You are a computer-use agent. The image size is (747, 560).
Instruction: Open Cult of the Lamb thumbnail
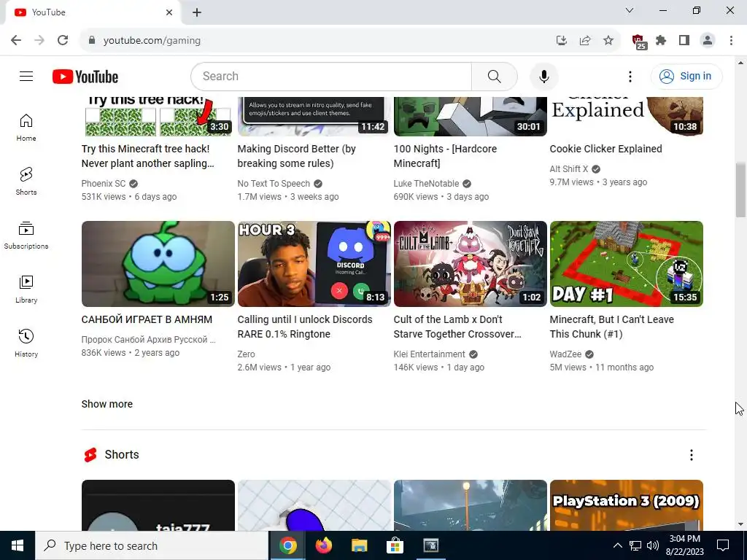pyautogui.click(x=471, y=264)
